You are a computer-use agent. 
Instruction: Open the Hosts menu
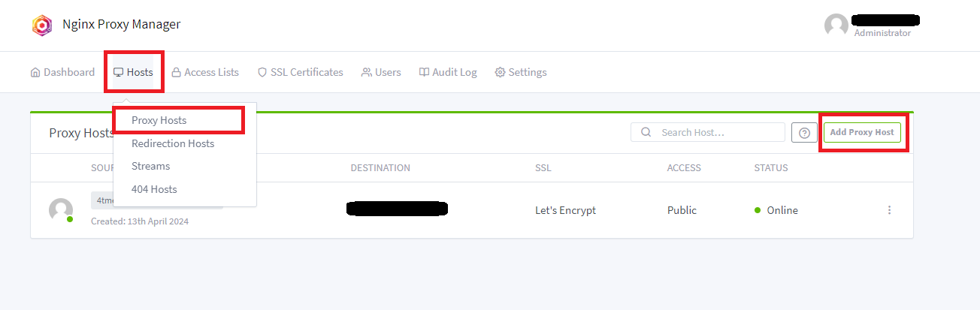[x=133, y=72]
